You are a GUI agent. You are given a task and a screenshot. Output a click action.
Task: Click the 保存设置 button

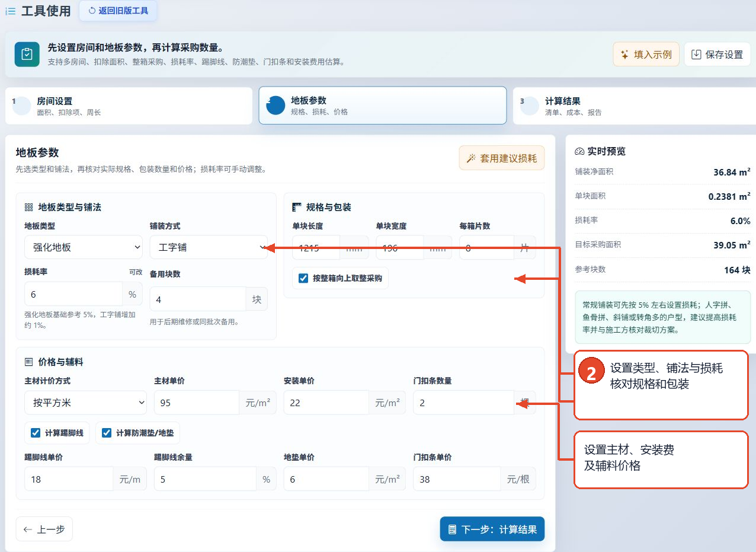tap(717, 54)
